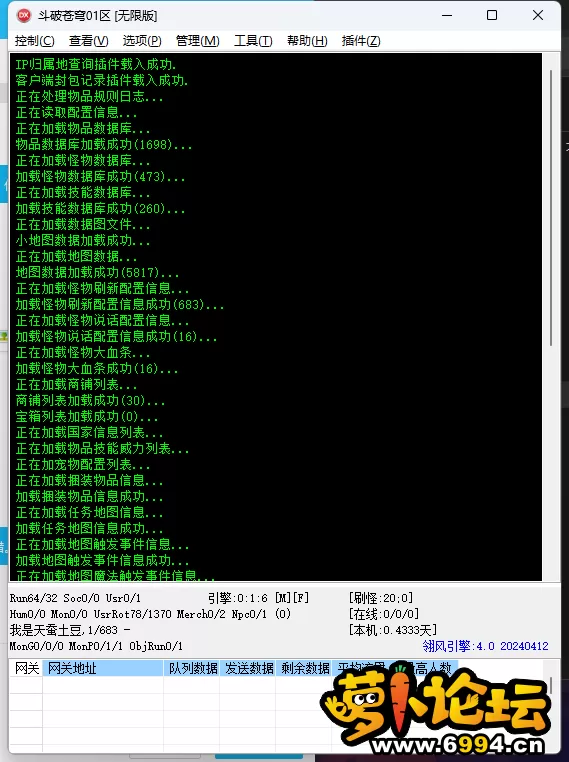Open the 控制(C) menu
The height and width of the screenshot is (762, 569).
tap(34, 41)
